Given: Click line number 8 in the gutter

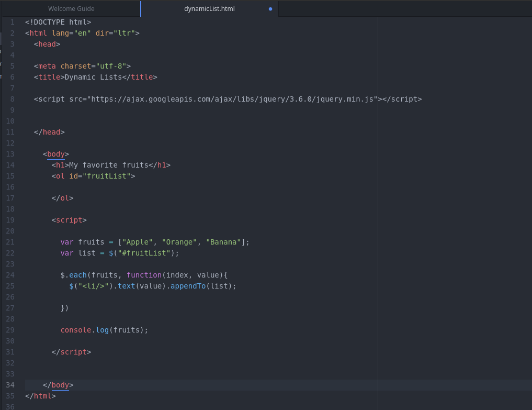Looking at the screenshot, I should [12, 99].
